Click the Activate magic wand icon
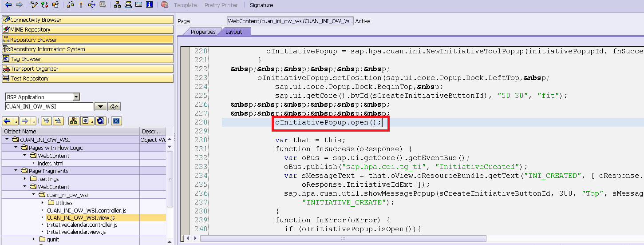This screenshot has height=245, width=644. click(x=81, y=5)
